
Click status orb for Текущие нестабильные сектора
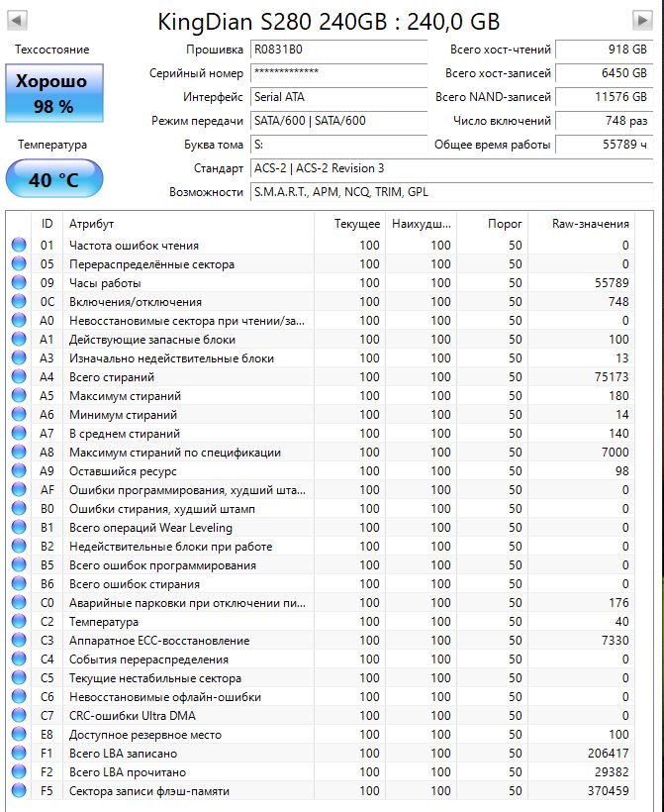tap(19, 678)
